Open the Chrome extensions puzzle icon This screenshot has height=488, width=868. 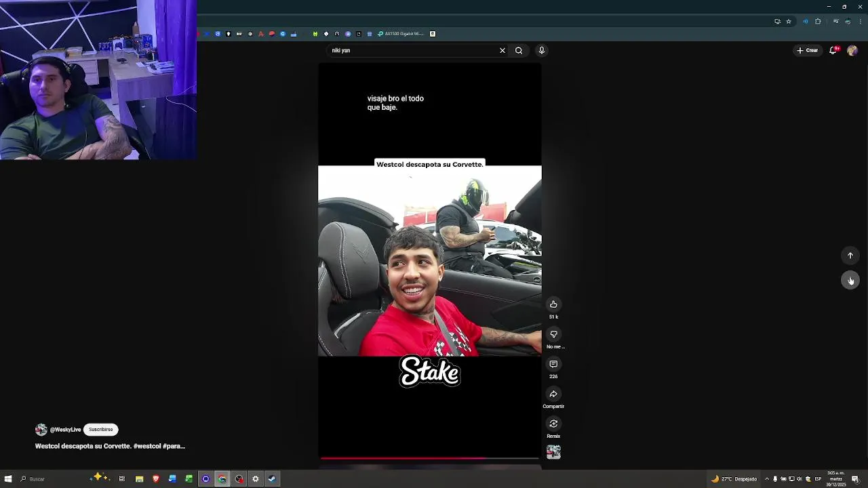click(818, 21)
